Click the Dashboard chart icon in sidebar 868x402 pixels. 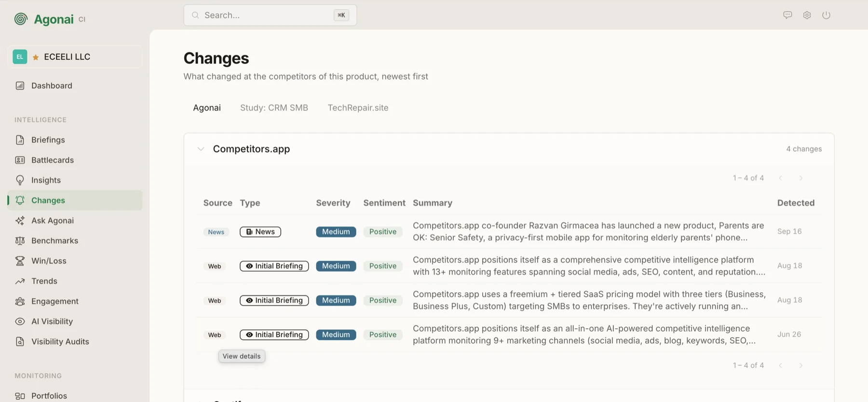click(20, 86)
